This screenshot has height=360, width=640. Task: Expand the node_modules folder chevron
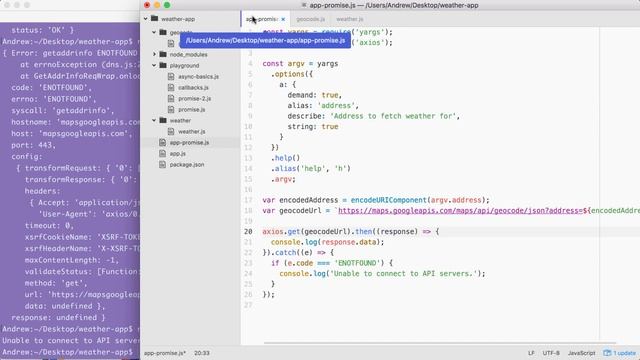click(154, 54)
